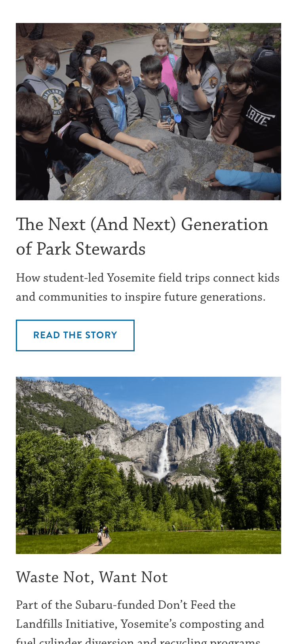Open the Park Stewards article headline
This screenshot has width=297, height=644.
142,236
